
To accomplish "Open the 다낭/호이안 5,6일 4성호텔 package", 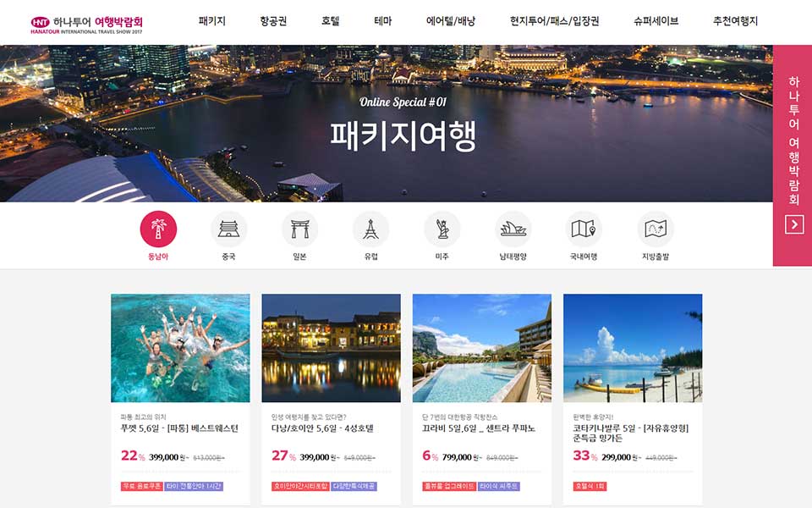I will pos(322,428).
